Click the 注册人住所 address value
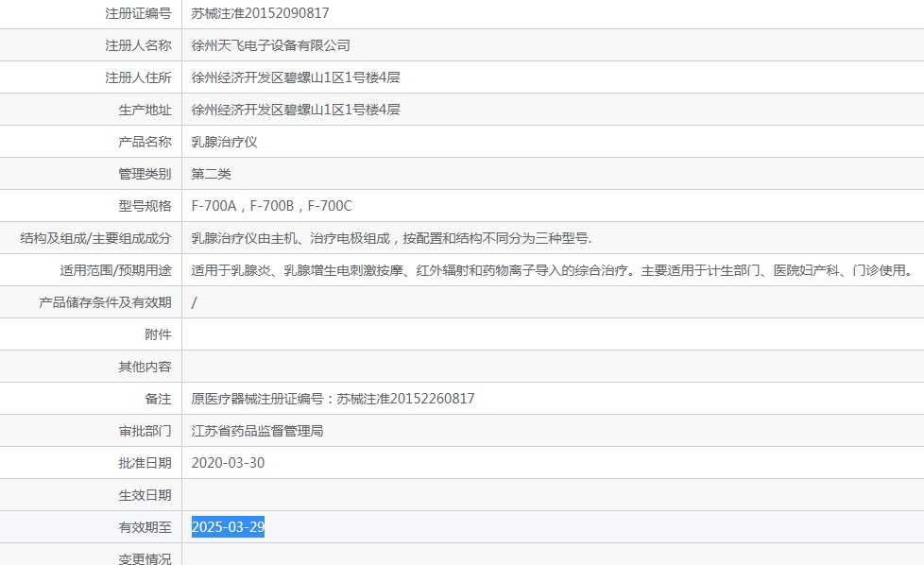Screen dimensions: 924x565 [295, 77]
